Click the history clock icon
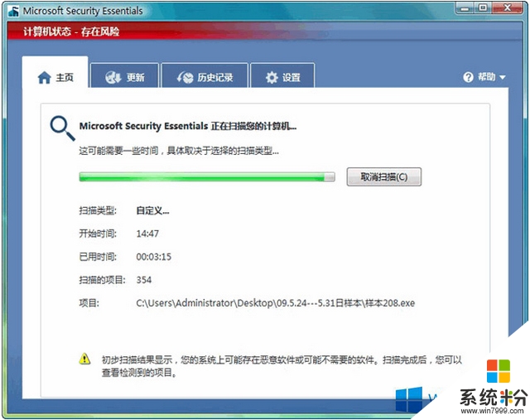The width and height of the screenshot is (530, 420). (185, 77)
